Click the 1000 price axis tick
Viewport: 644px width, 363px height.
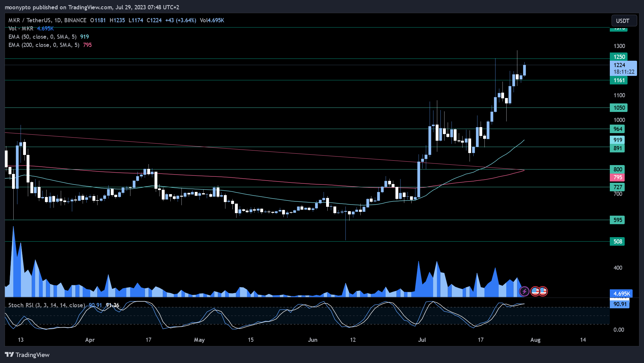pyautogui.click(x=619, y=120)
